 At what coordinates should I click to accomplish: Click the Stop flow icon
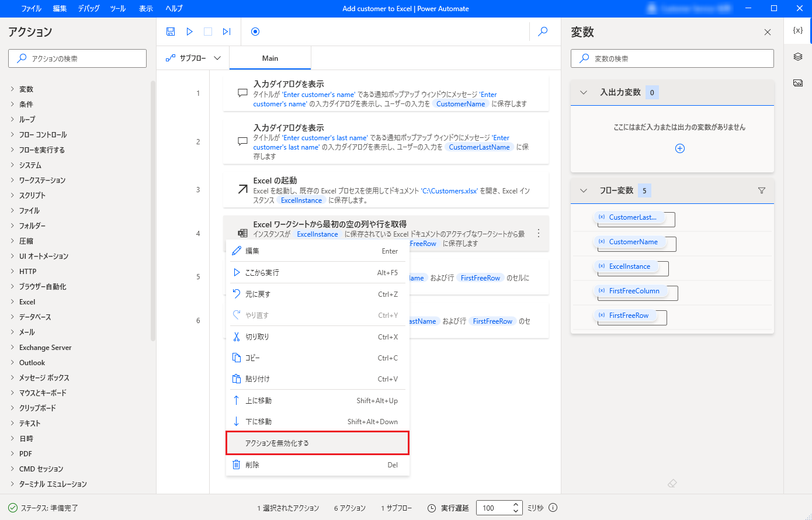pyautogui.click(x=208, y=32)
